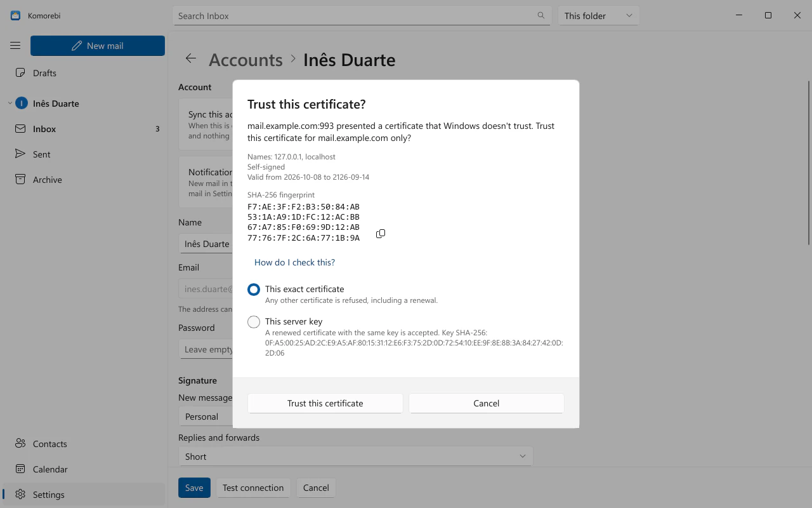Open Contacts in the sidebar

[84, 444]
